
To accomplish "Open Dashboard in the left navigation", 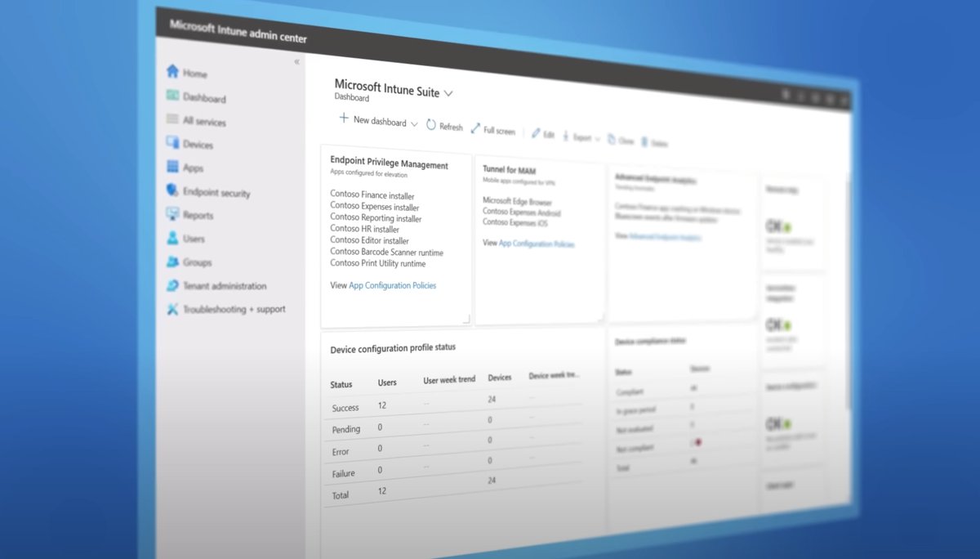I will 196,97.
